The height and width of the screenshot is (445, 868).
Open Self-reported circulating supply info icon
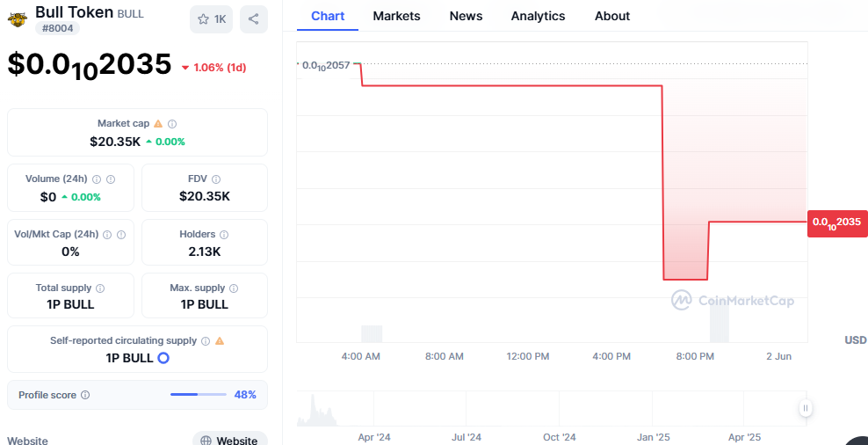click(206, 341)
